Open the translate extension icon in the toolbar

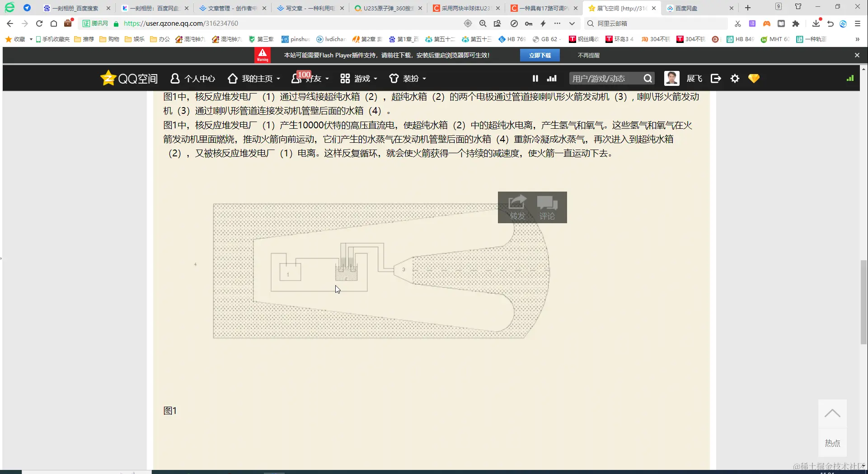pos(753,23)
